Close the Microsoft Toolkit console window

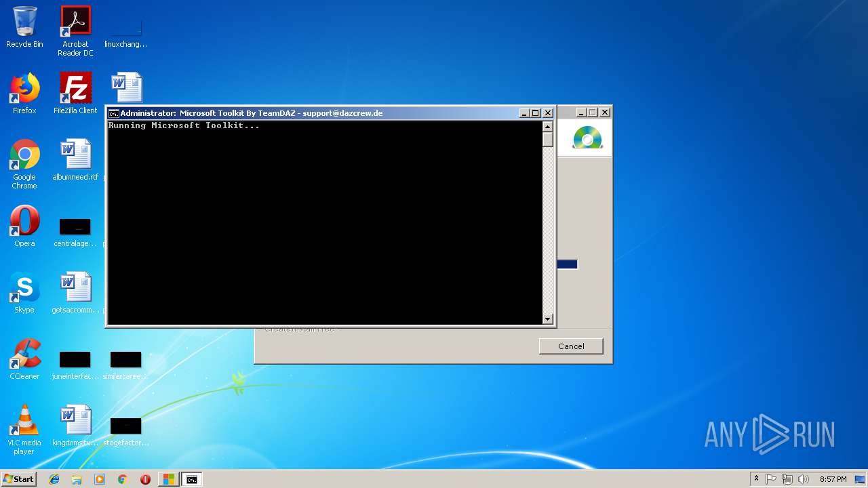pos(548,113)
